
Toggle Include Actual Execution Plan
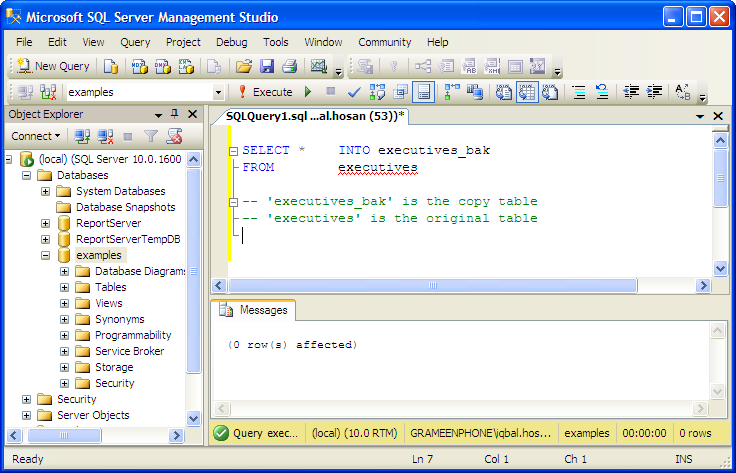pyautogui.click(x=452, y=92)
